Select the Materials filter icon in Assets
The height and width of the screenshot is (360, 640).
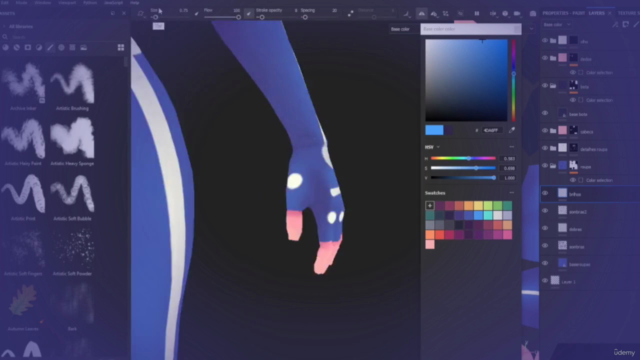click(x=6, y=48)
